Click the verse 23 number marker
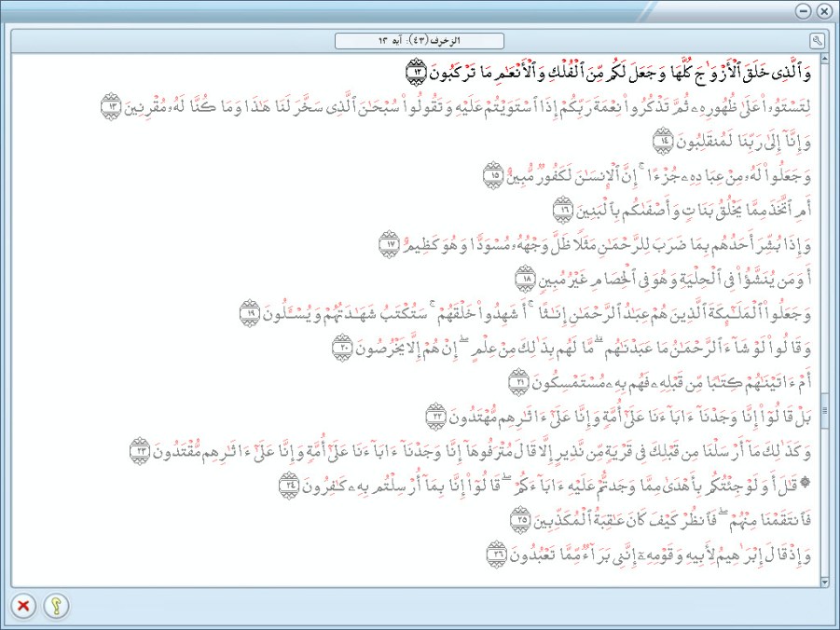The height and width of the screenshot is (630, 840). (141, 452)
